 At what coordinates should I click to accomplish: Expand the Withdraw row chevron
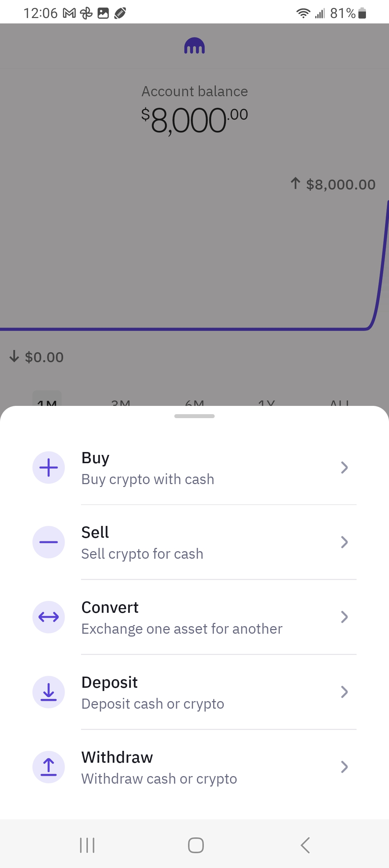point(344,767)
